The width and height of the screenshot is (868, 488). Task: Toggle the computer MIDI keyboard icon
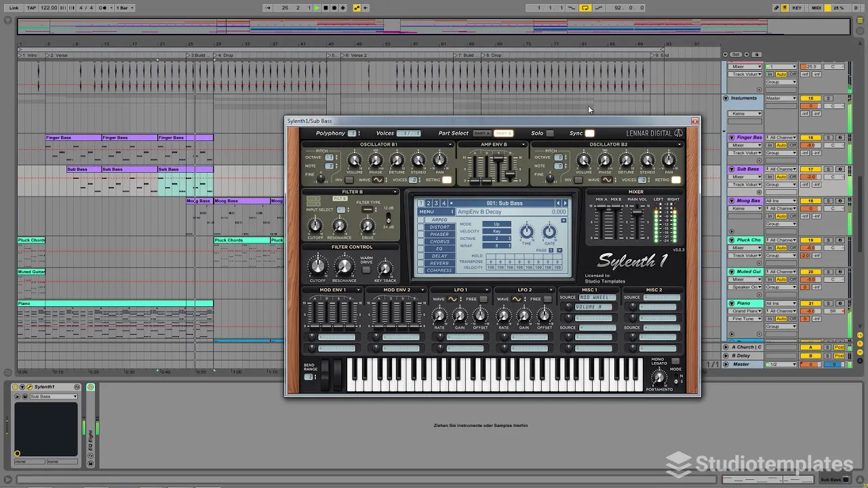coord(786,8)
